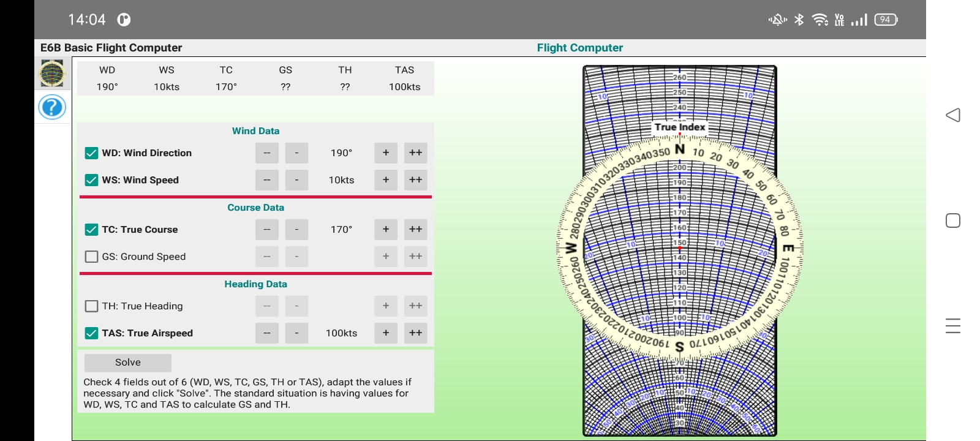Click the WS summary column header
980x441 pixels.
pos(167,70)
